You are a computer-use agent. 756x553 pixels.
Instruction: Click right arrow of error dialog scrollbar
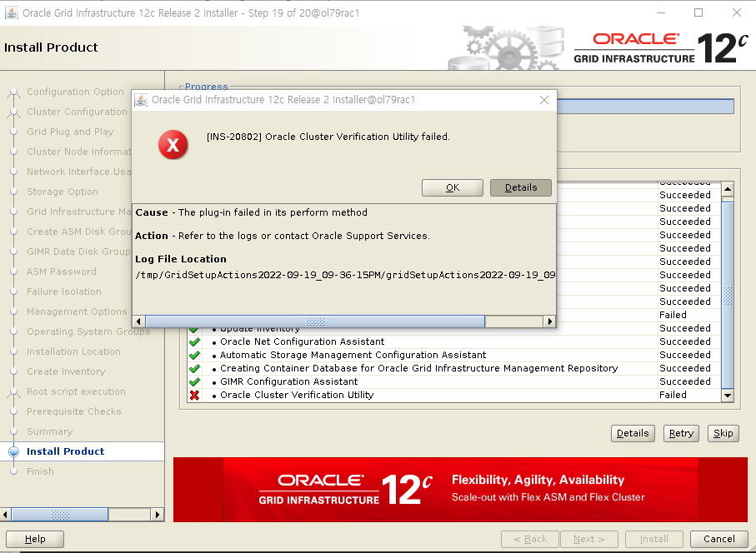549,321
